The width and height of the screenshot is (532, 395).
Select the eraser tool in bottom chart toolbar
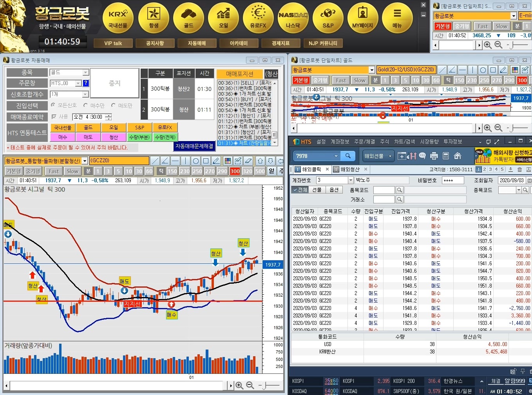click(x=248, y=161)
